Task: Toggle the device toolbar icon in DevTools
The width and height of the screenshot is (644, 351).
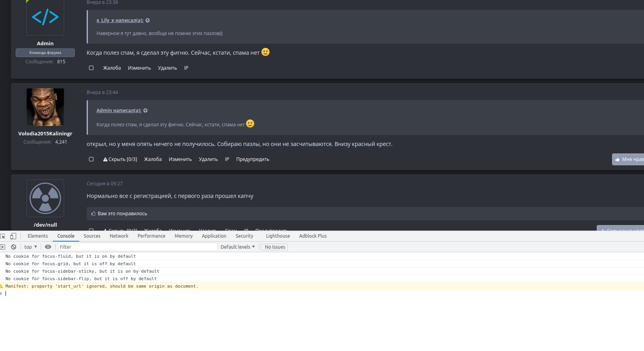Action: [13, 236]
